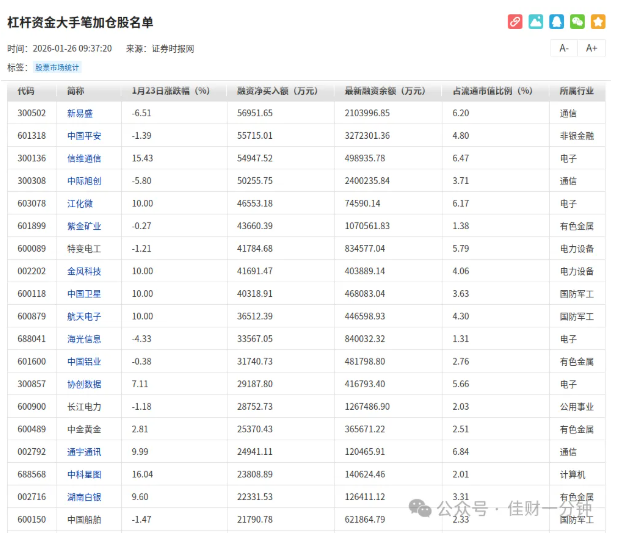The height and width of the screenshot is (540, 618).
Task: Open stock link 航天电子
Action: pyautogui.click(x=84, y=317)
